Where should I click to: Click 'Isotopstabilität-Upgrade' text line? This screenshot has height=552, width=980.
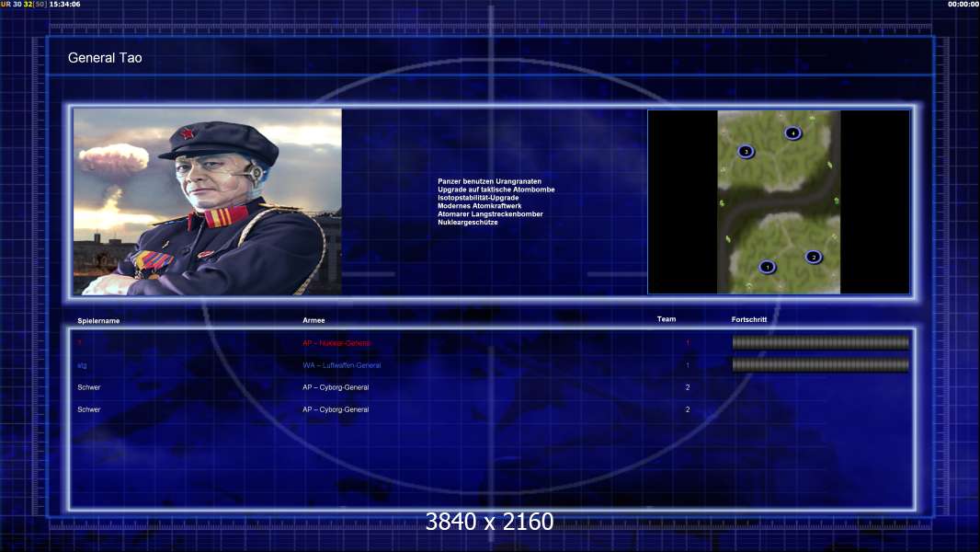(x=478, y=198)
